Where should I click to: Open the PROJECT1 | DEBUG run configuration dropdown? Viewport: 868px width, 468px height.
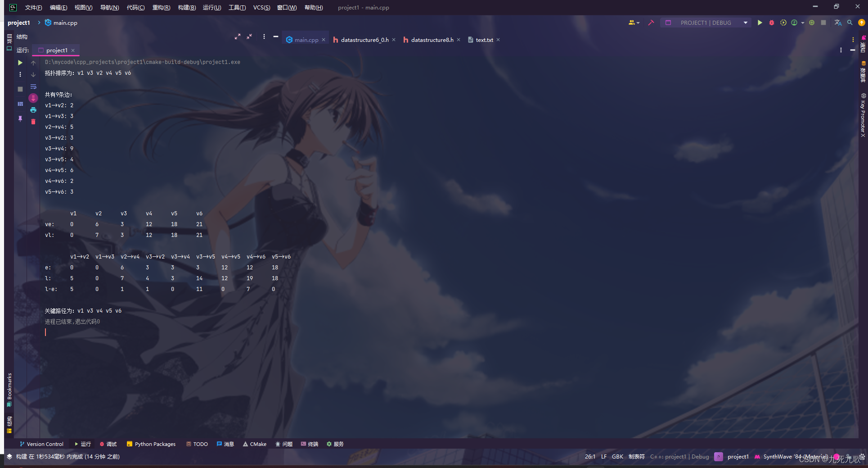pos(706,23)
